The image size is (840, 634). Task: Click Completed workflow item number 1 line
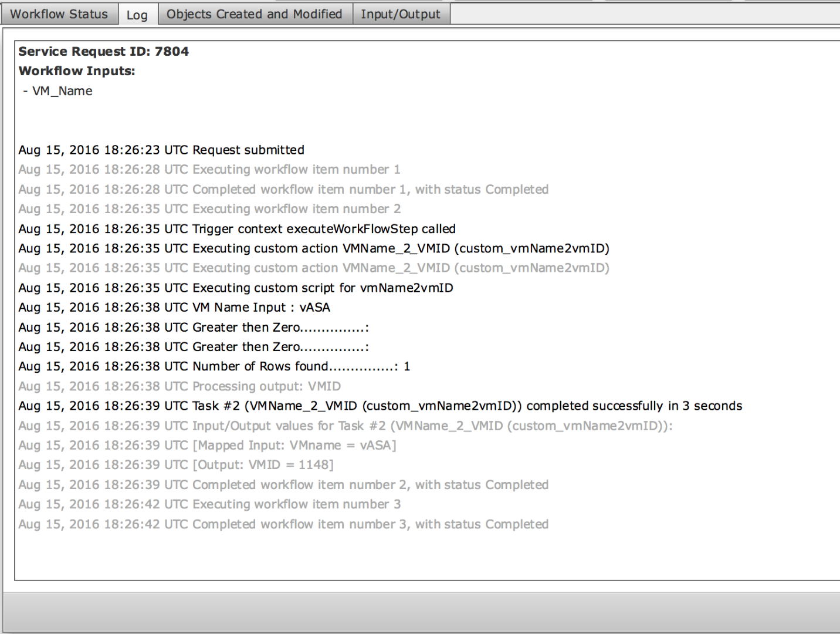pos(283,190)
